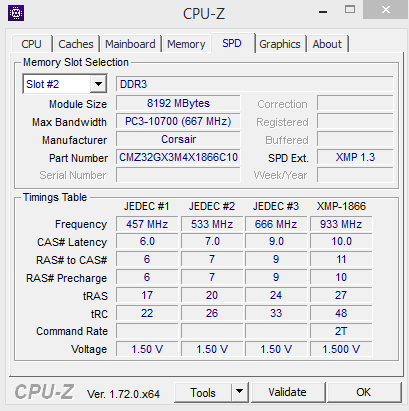Image resolution: width=409 pixels, height=411 pixels.
Task: Click the empty Serial Number field
Action: click(178, 175)
